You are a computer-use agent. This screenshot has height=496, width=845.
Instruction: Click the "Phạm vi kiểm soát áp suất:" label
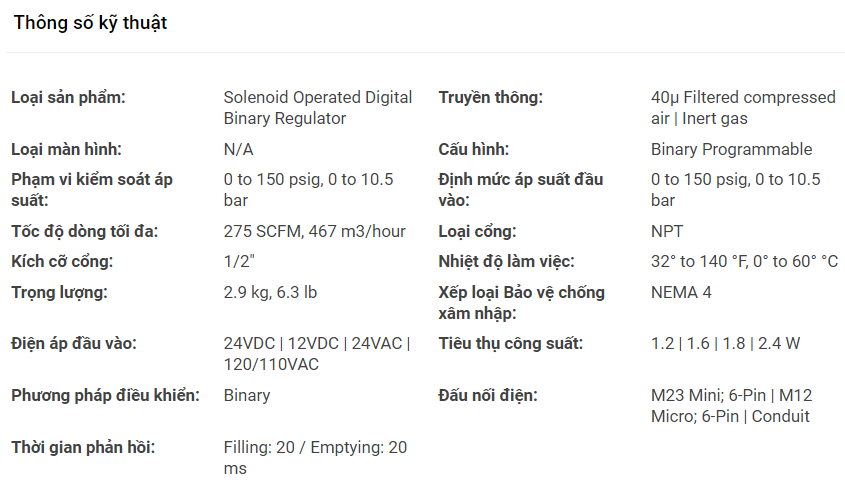pos(92,190)
